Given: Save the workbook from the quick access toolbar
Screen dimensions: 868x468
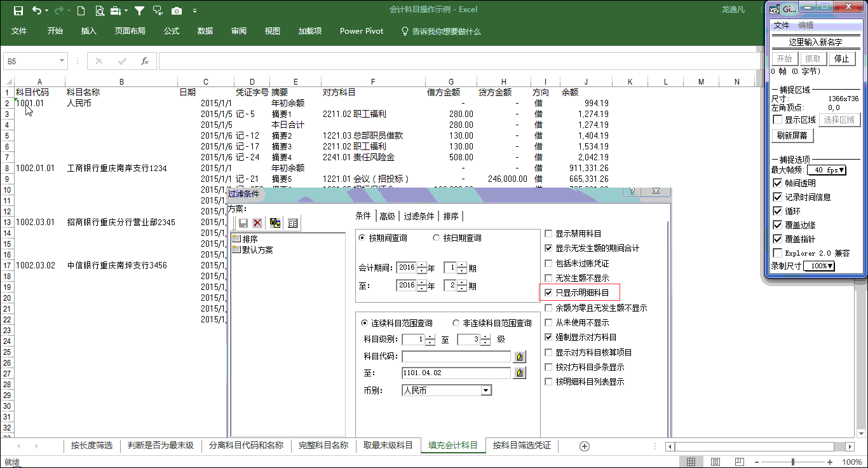Looking at the screenshot, I should click(x=18, y=11).
